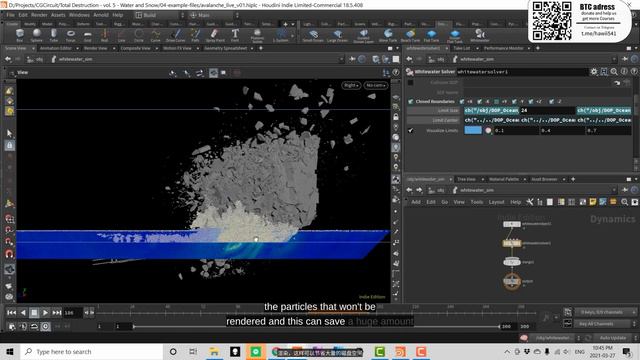Toggle the +Y closed boundary checkbox

click(497, 101)
